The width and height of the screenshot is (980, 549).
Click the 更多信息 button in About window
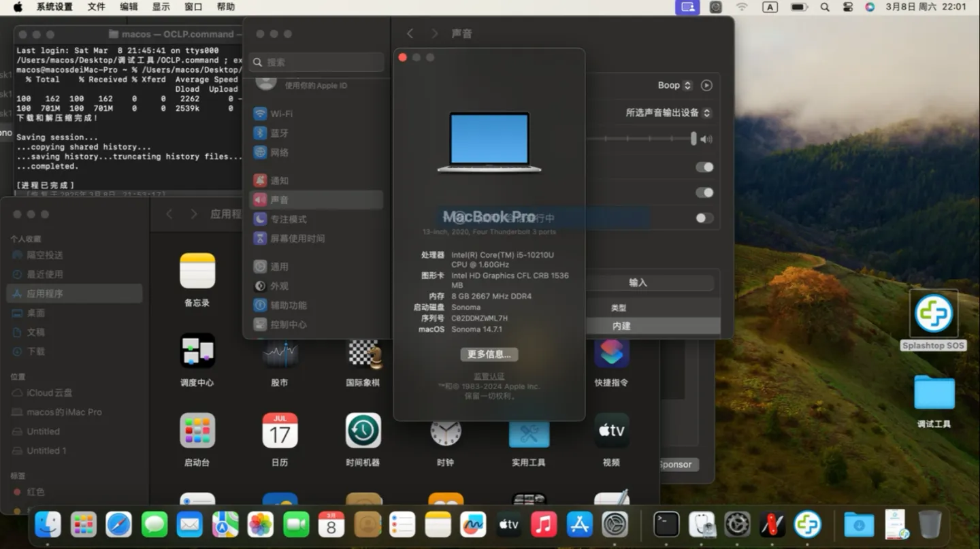(489, 354)
